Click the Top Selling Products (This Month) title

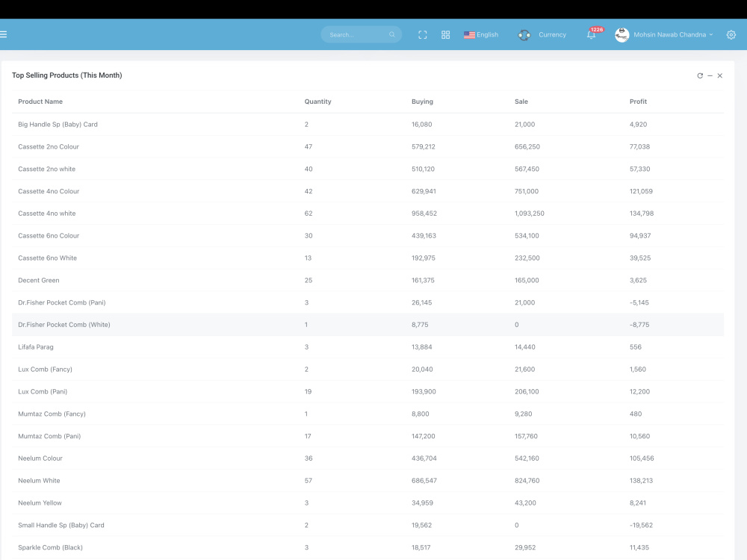click(66, 75)
